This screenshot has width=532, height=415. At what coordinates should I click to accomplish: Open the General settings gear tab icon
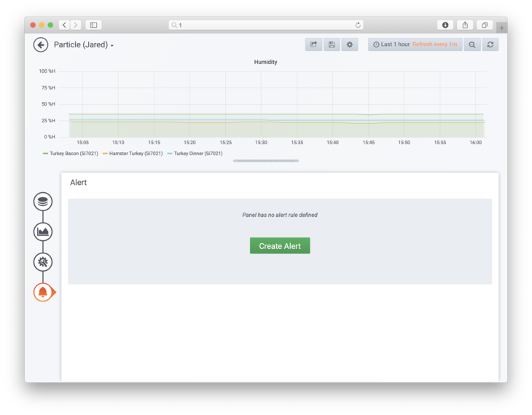[43, 262]
